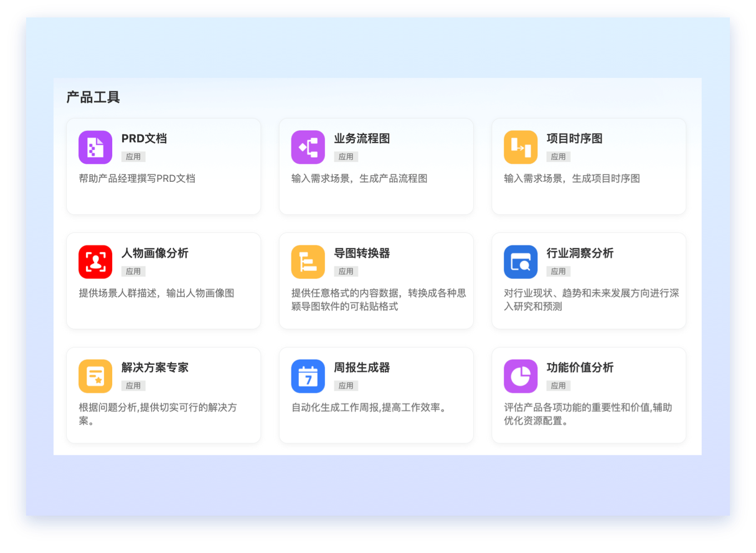Open the 周报生成器 calendar icon
The image size is (756, 553).
pos(308,377)
